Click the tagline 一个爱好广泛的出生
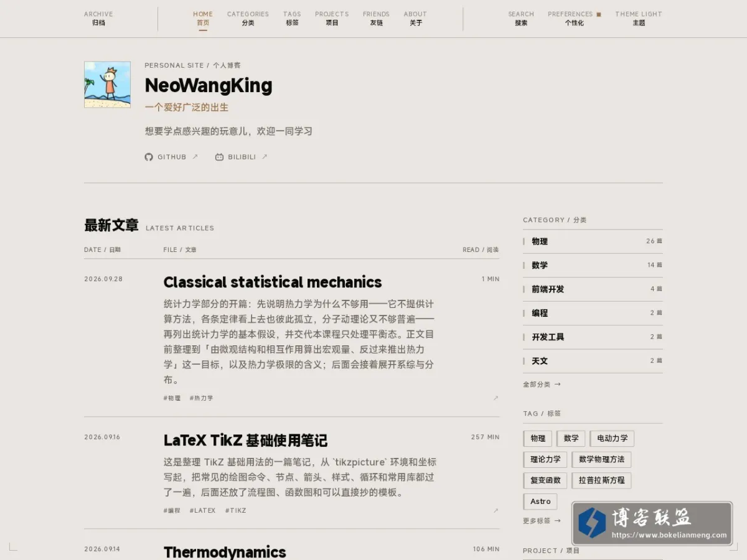 187,107
